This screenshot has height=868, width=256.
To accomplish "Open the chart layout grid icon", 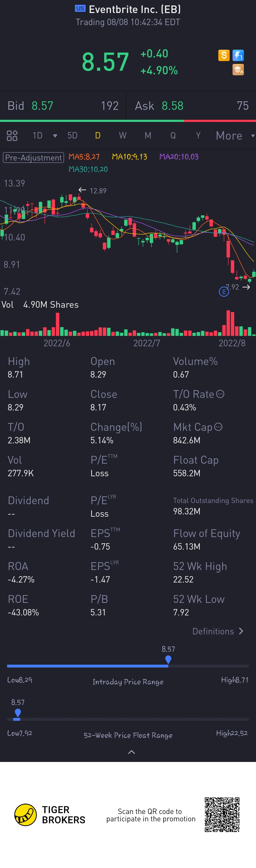I will (x=12, y=135).
